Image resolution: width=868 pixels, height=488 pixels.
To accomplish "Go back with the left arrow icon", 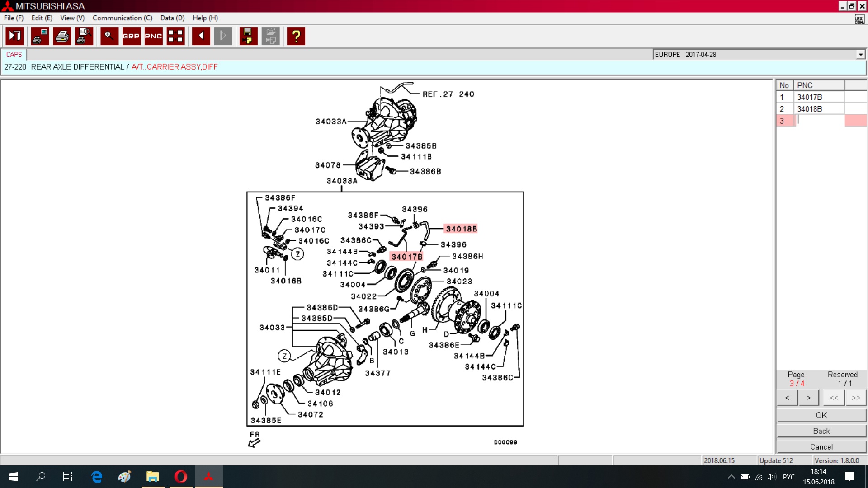I will pyautogui.click(x=201, y=36).
